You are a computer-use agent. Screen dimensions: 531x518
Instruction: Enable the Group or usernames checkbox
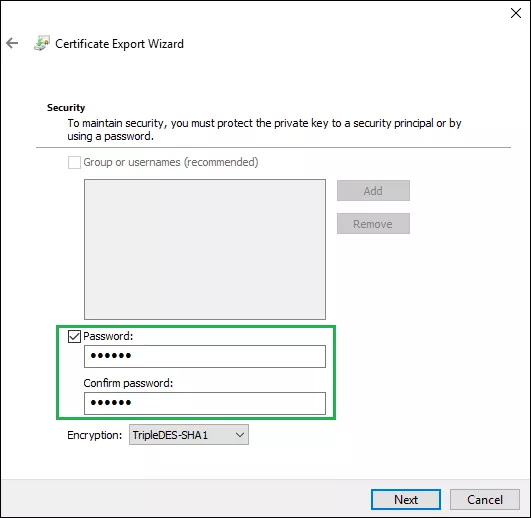[74, 162]
